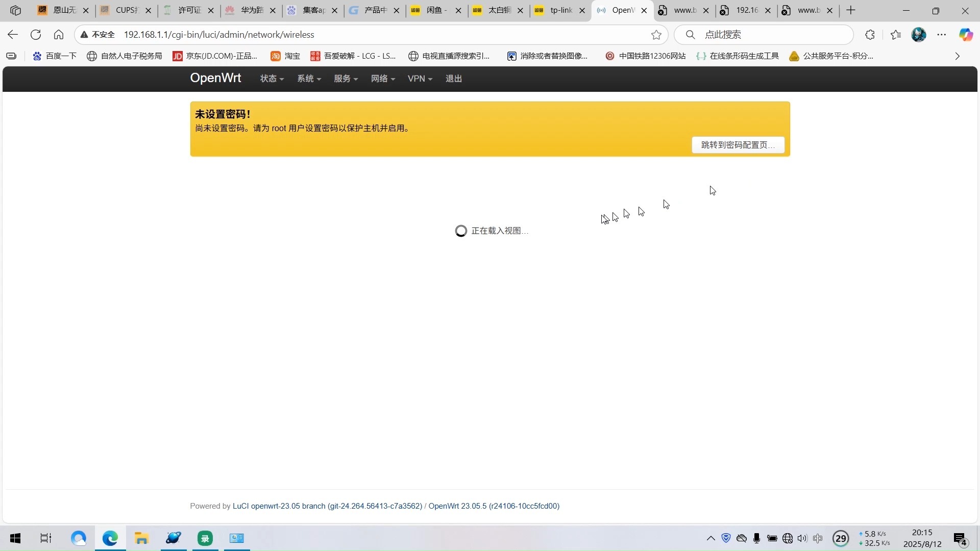980x551 pixels.
Task: Launch File Explorer from the taskbar
Action: click(141, 538)
